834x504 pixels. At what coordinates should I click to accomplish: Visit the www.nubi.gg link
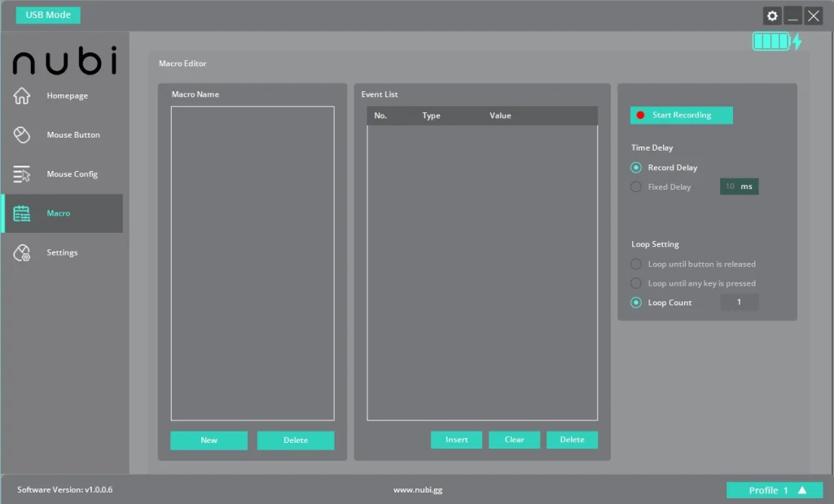tap(417, 490)
